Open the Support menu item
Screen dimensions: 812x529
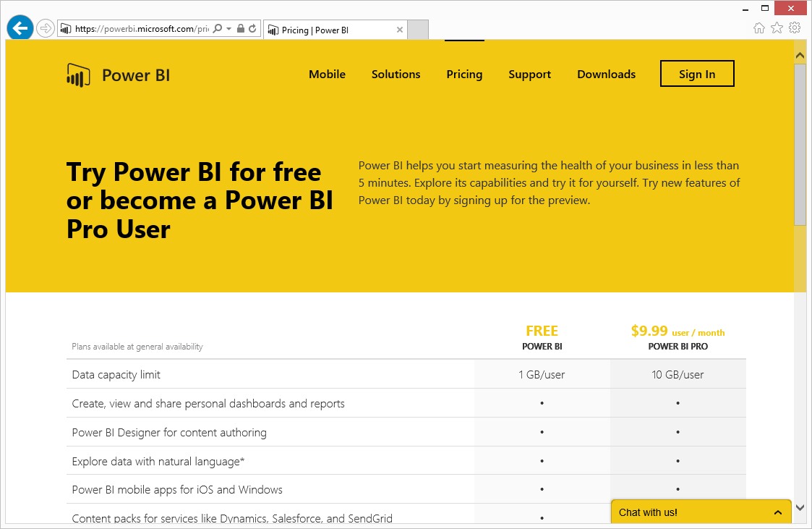click(529, 74)
